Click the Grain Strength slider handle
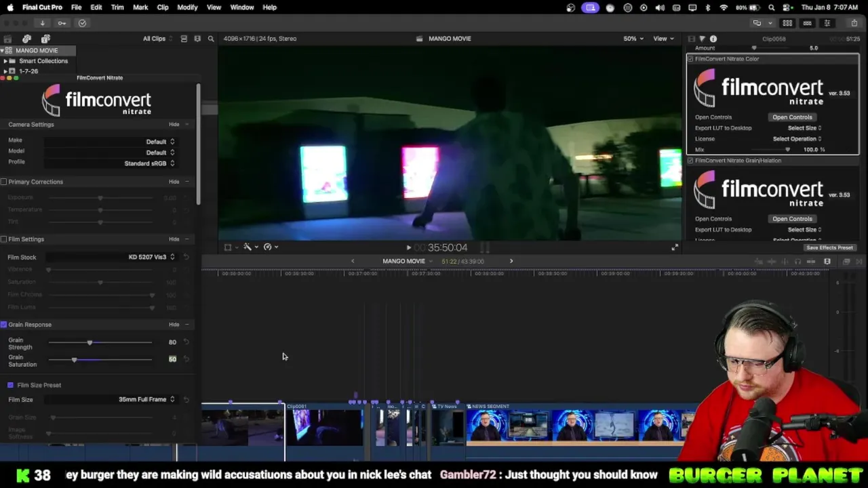This screenshot has width=868, height=488. (x=90, y=342)
